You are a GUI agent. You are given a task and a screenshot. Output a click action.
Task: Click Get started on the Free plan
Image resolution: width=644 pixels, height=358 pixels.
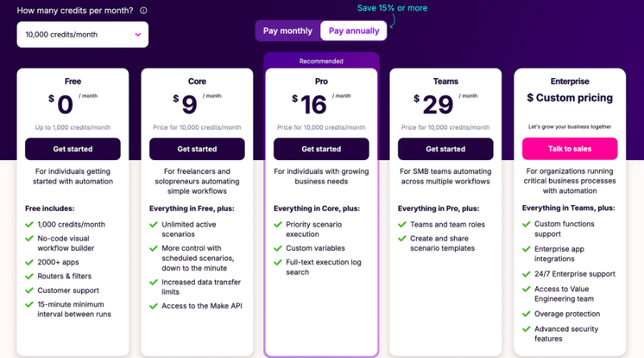(x=72, y=149)
